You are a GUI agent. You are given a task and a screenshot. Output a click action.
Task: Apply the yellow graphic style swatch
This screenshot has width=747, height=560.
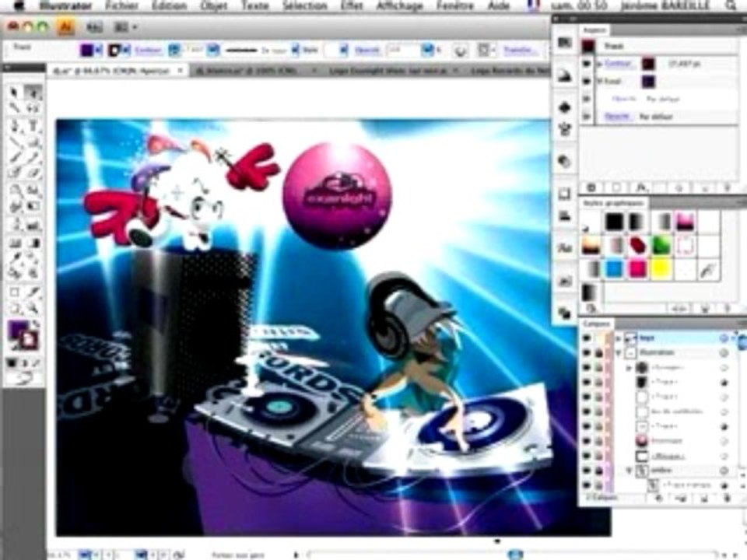point(661,269)
